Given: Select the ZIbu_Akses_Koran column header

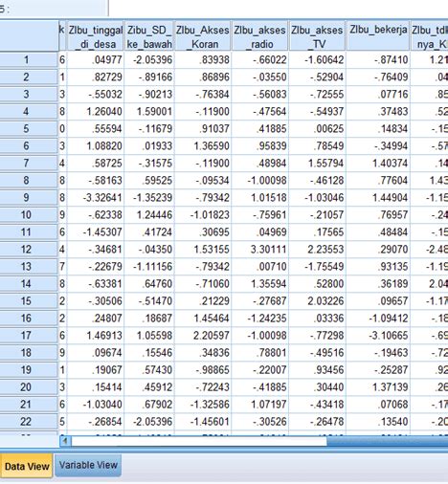Looking at the screenshot, I should point(203,36).
